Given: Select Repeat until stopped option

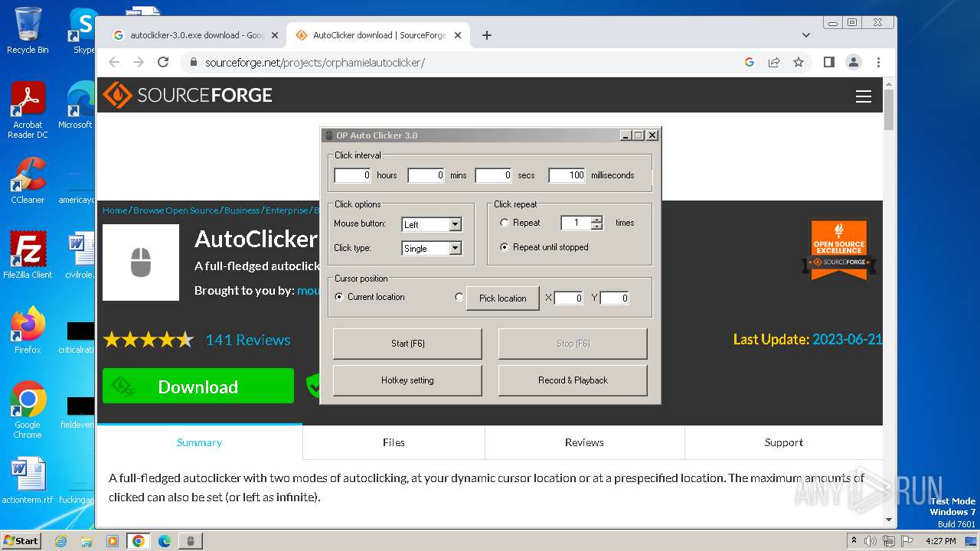Looking at the screenshot, I should (504, 247).
